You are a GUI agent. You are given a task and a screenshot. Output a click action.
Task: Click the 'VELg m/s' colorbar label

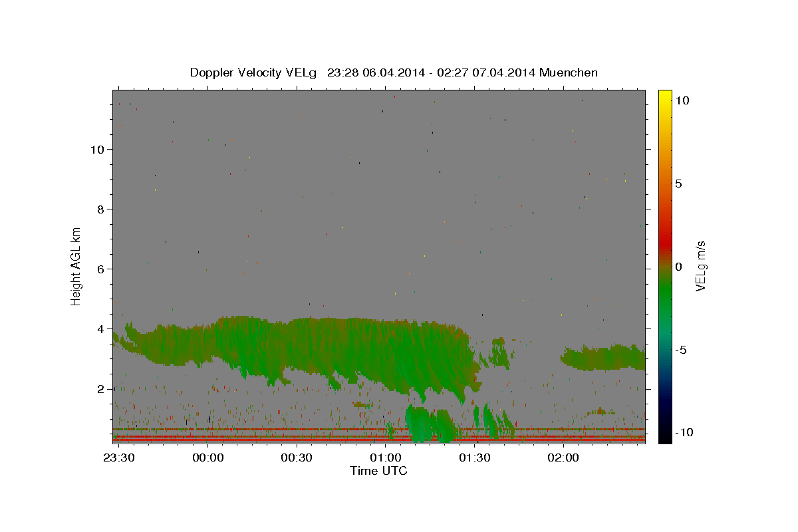pyautogui.click(x=700, y=265)
